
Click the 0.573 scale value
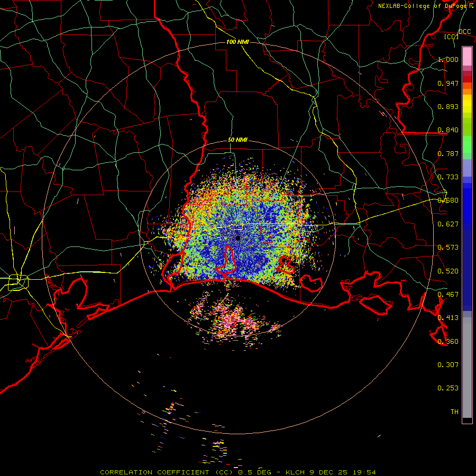(448, 248)
